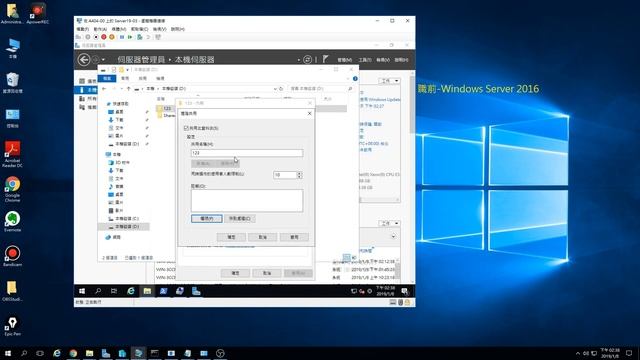Click Internet Explorer icon in host taskbar

[x=57, y=353]
